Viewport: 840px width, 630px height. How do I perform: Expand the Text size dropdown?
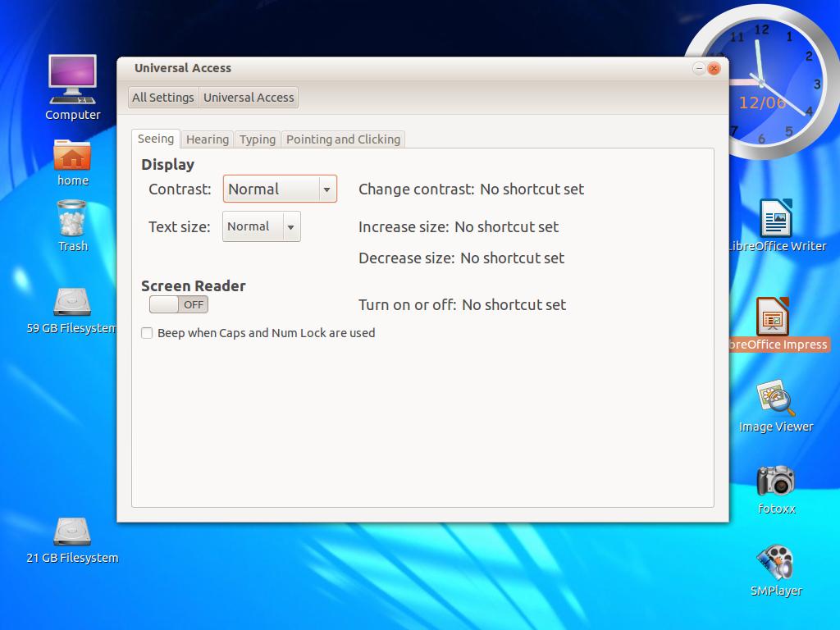(261, 226)
